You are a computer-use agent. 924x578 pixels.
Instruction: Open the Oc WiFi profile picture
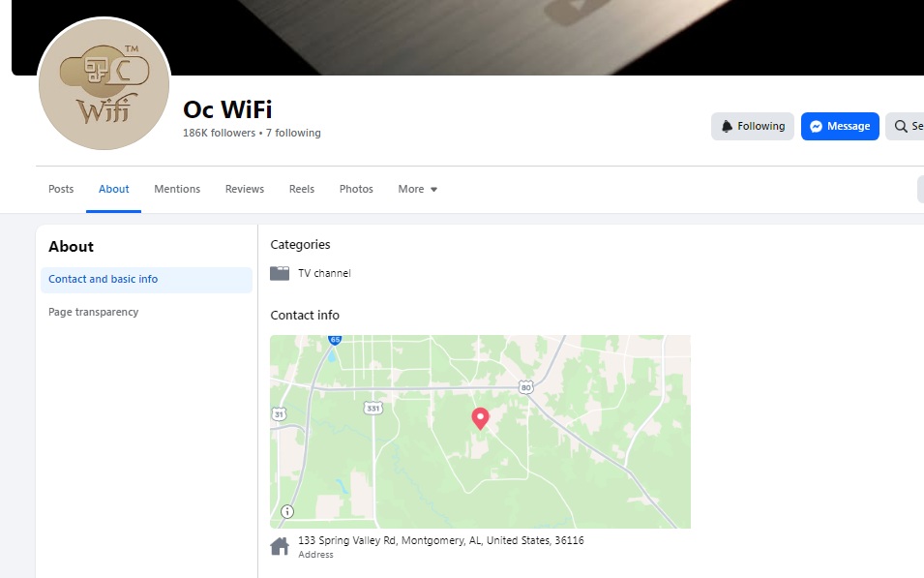[104, 84]
